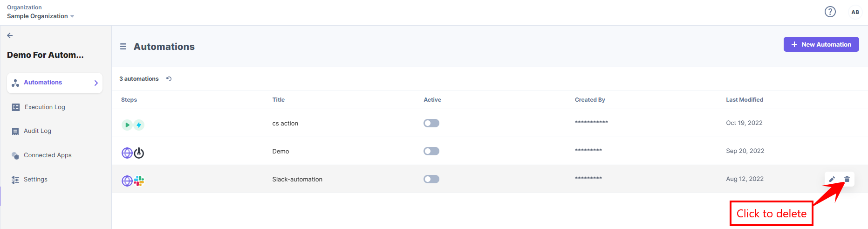Screen dimensions: 868x229
Task: Enable the Demo automation toggle
Action: tap(431, 151)
